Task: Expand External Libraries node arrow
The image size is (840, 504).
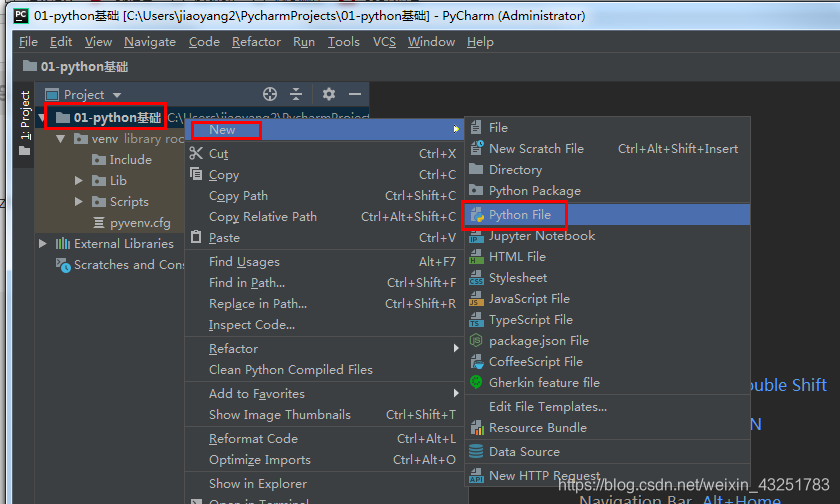Action: coord(43,244)
